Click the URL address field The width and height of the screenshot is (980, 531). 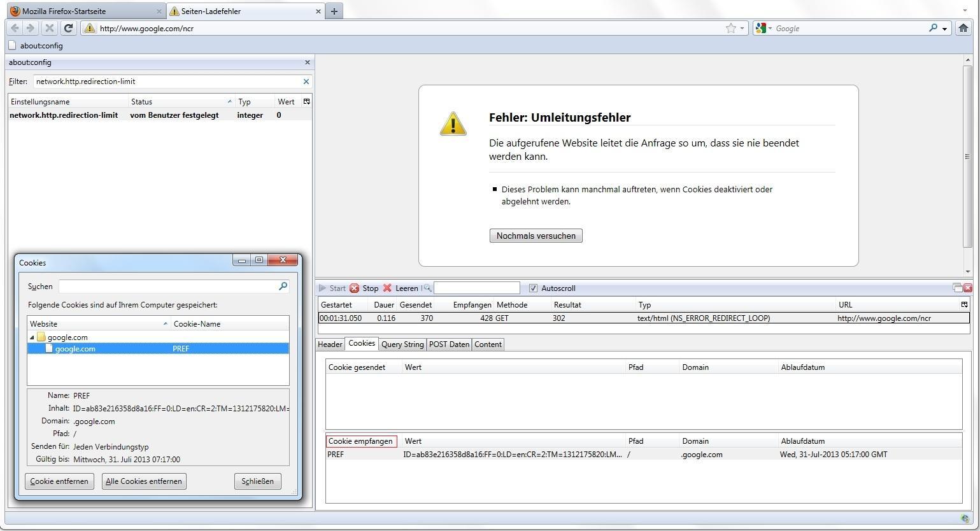tap(411, 28)
